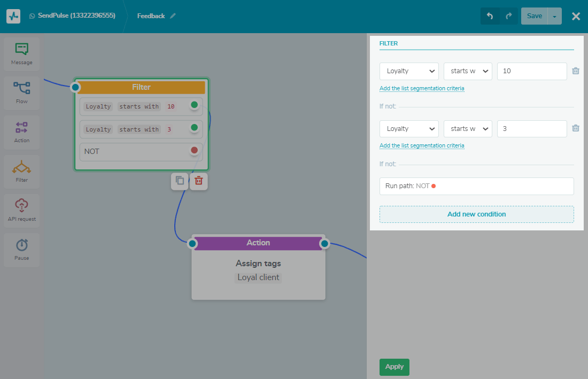The width and height of the screenshot is (588, 379).
Task: Delete the selected Filter node
Action: coord(198,181)
